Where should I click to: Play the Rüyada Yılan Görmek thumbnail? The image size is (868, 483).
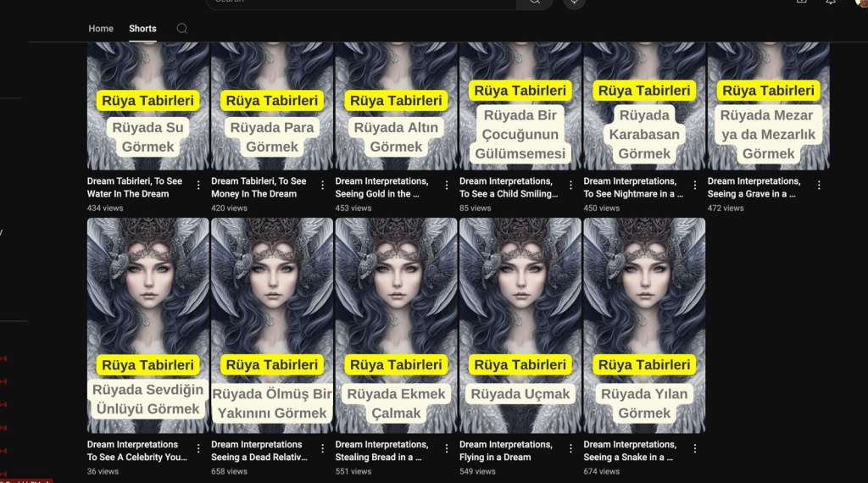click(644, 325)
